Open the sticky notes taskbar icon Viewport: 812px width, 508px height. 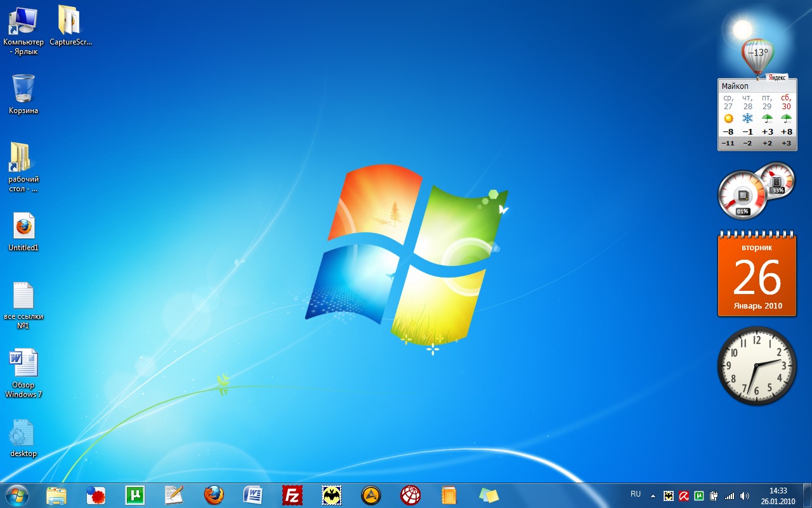[x=488, y=495]
